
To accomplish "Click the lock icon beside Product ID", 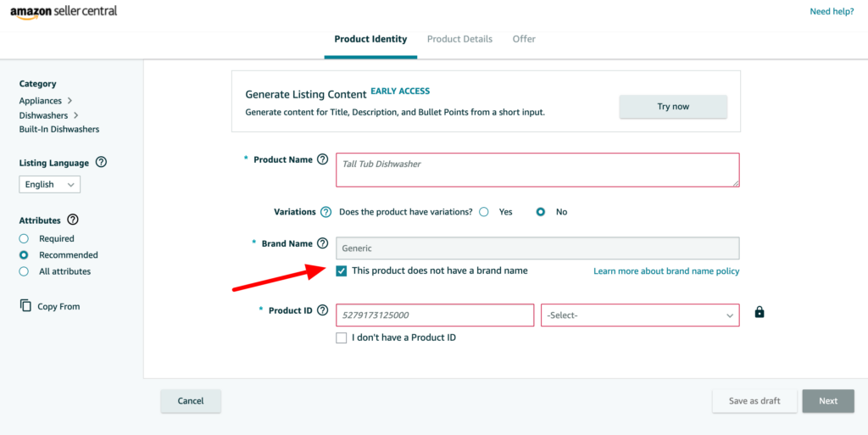I will (x=759, y=312).
